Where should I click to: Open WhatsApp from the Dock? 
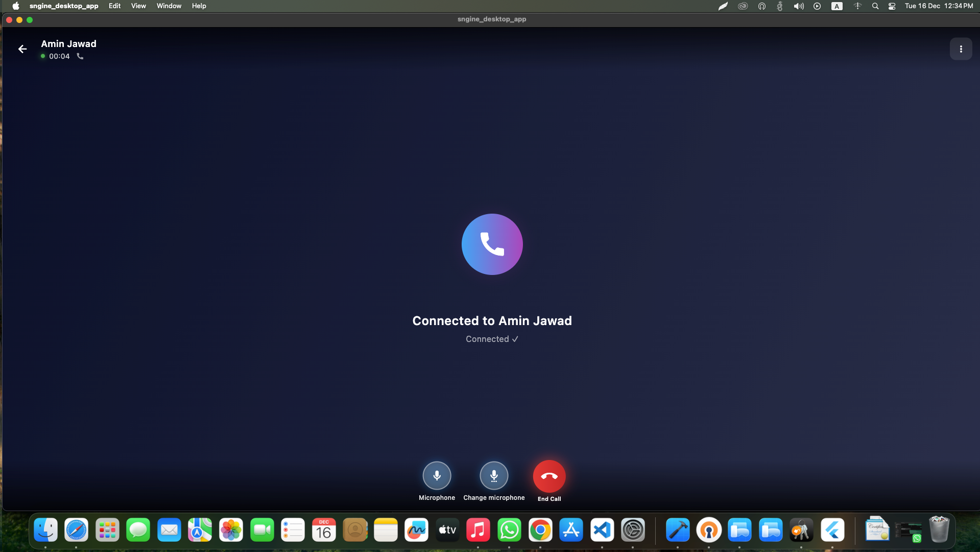click(x=509, y=530)
